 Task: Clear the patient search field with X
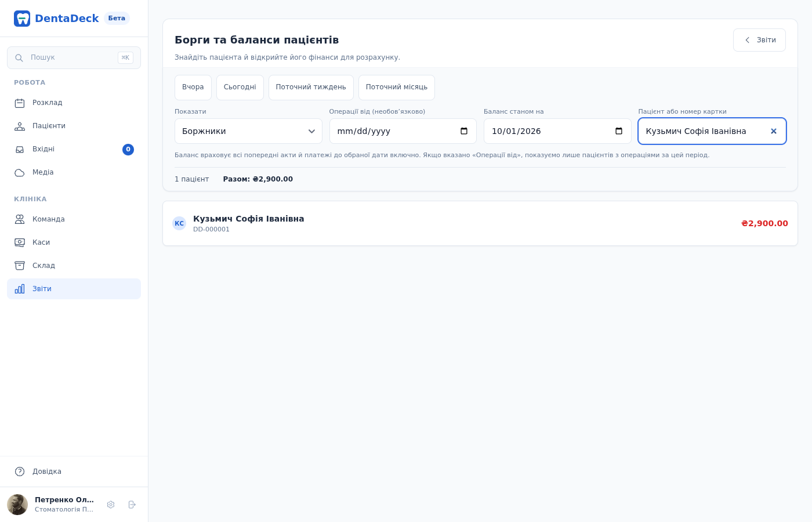(773, 131)
